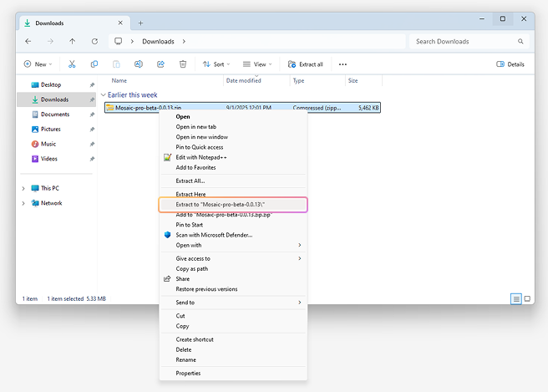This screenshot has height=392, width=548.
Task: Expand the This PC tree node
Action: (x=23, y=188)
